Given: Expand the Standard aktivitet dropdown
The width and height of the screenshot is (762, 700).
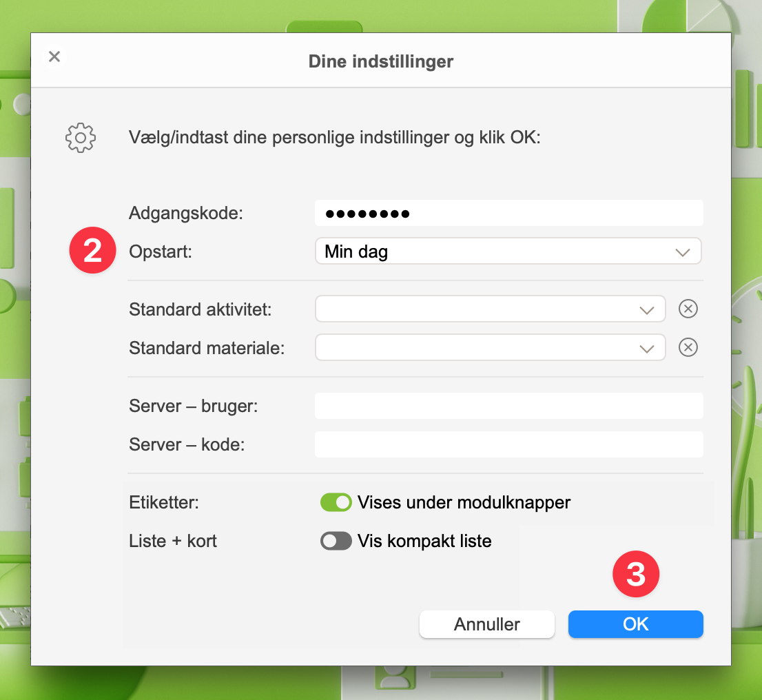Looking at the screenshot, I should 491,309.
